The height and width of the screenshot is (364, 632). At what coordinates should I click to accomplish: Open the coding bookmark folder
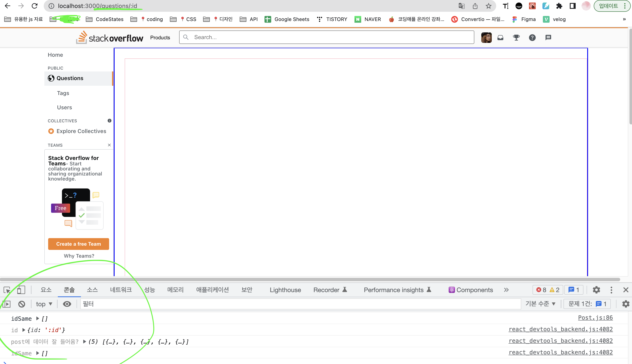click(x=147, y=19)
